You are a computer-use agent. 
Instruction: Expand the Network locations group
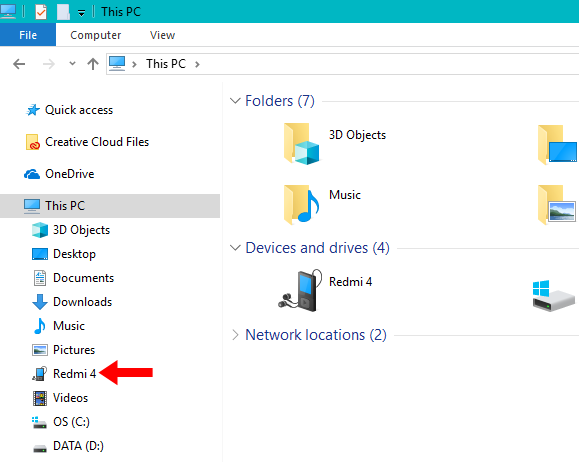[235, 335]
